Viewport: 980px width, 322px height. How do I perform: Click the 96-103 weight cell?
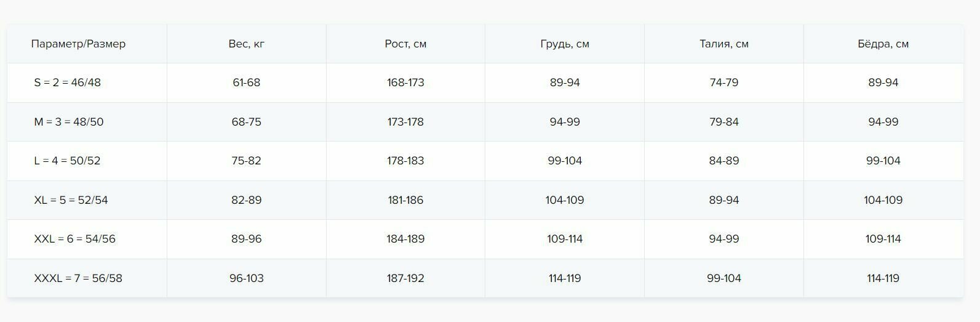click(x=247, y=278)
